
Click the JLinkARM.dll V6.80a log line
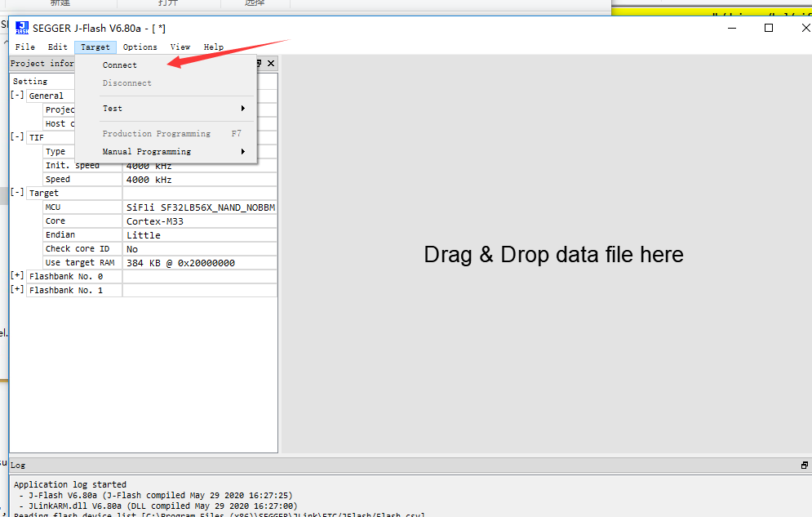coord(158,506)
